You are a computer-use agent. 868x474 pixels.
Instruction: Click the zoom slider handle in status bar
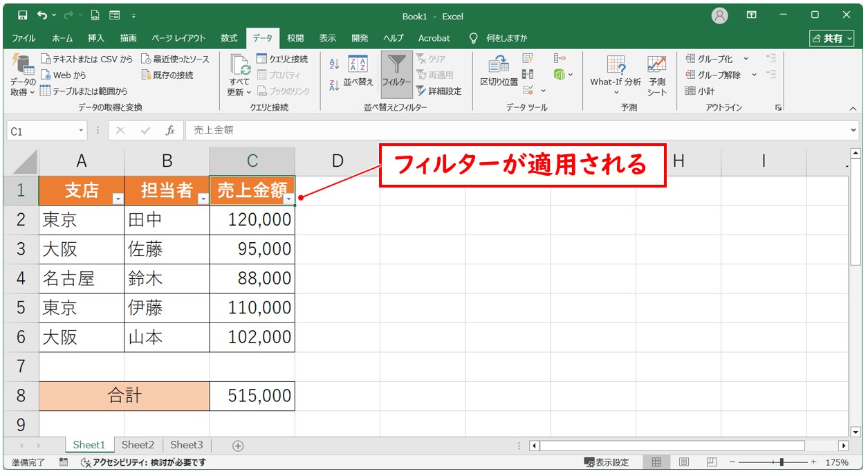782,462
